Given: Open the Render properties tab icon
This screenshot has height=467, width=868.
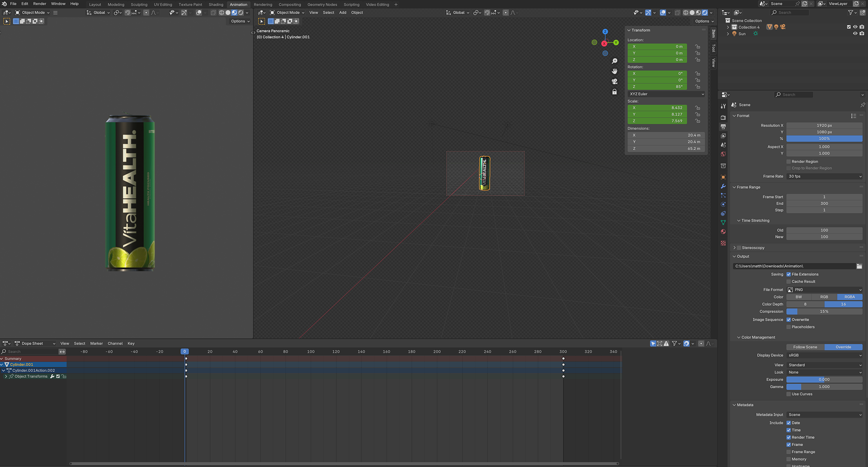Looking at the screenshot, I should pyautogui.click(x=723, y=118).
